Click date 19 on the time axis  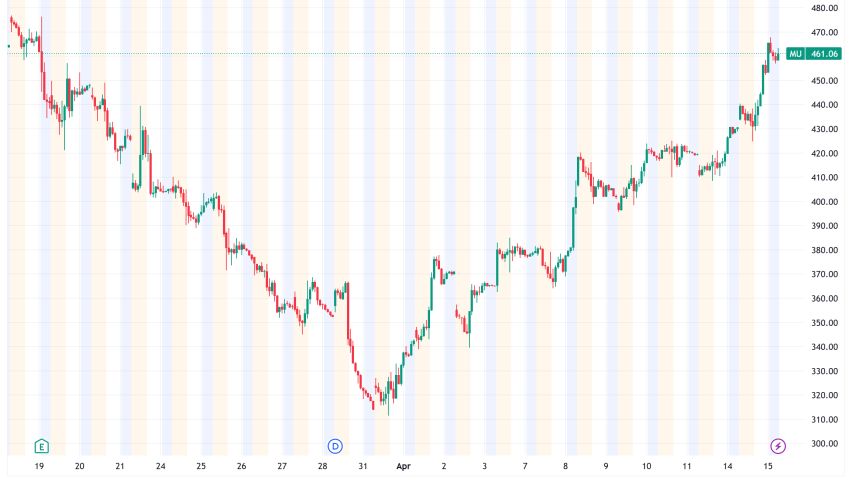click(39, 466)
